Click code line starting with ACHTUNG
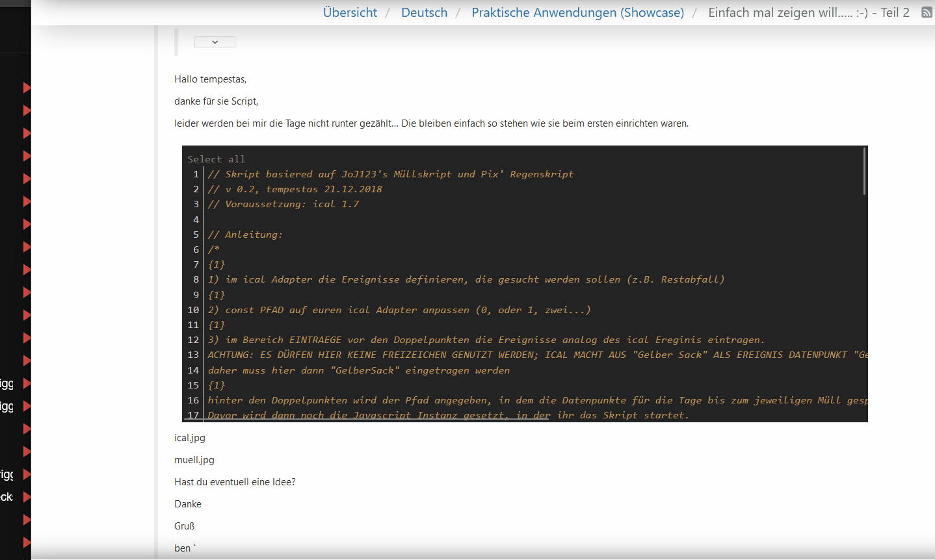This screenshot has height=560, width=935. coord(533,355)
